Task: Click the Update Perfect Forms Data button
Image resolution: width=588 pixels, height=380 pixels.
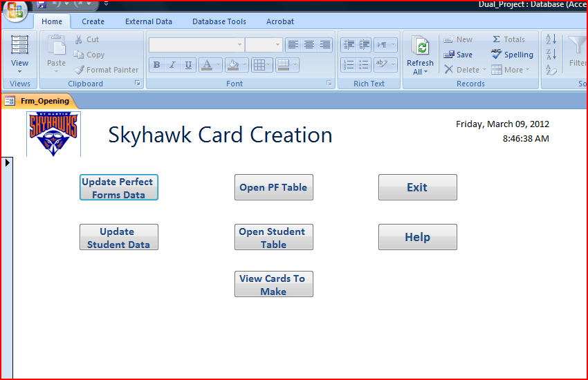Action: (118, 188)
